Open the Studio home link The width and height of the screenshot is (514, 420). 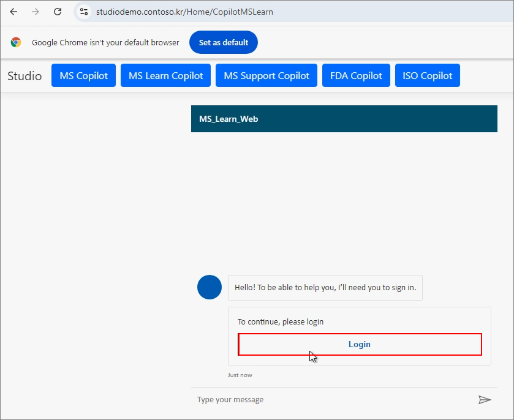coord(25,76)
